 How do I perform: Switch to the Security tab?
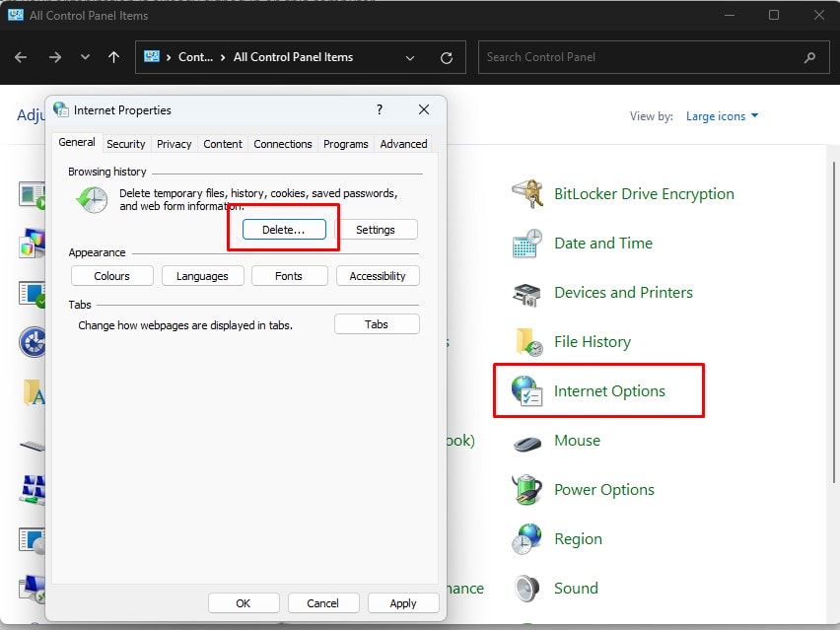point(126,144)
